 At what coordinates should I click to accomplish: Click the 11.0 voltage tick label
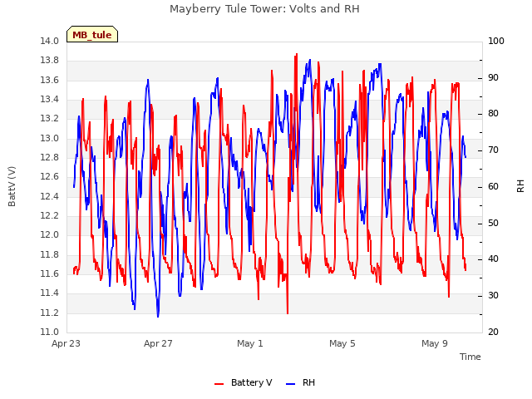(50, 332)
